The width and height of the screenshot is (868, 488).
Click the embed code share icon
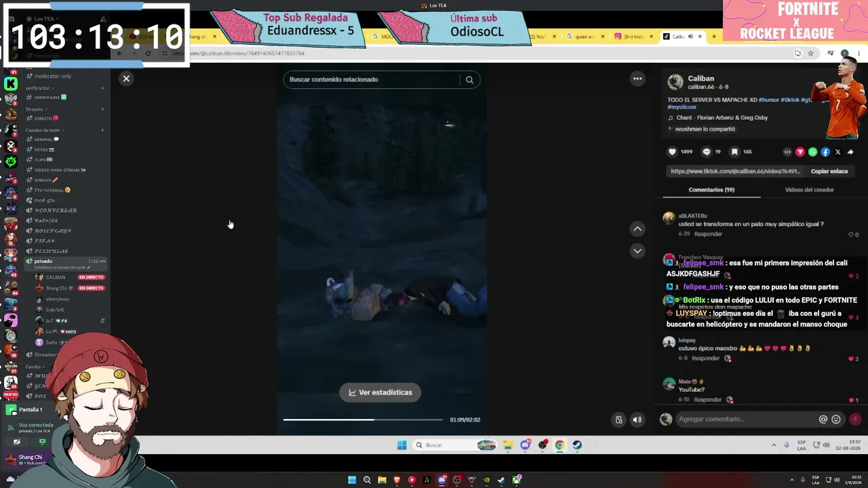tap(787, 152)
